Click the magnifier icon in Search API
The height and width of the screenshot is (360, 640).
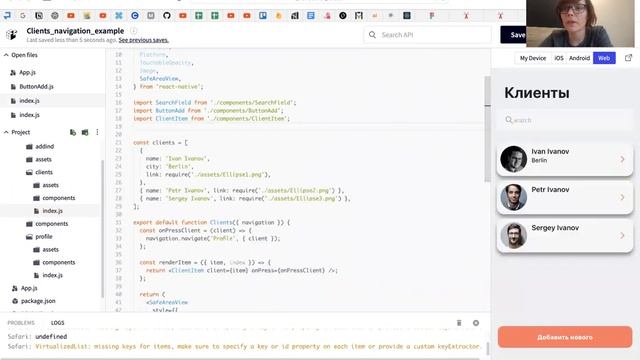pyautogui.click(x=372, y=35)
